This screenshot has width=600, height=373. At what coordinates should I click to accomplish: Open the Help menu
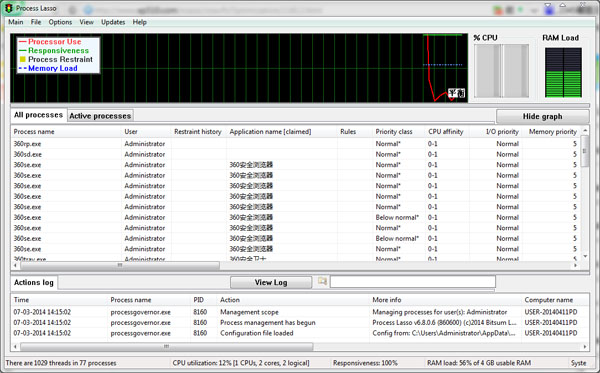point(140,22)
